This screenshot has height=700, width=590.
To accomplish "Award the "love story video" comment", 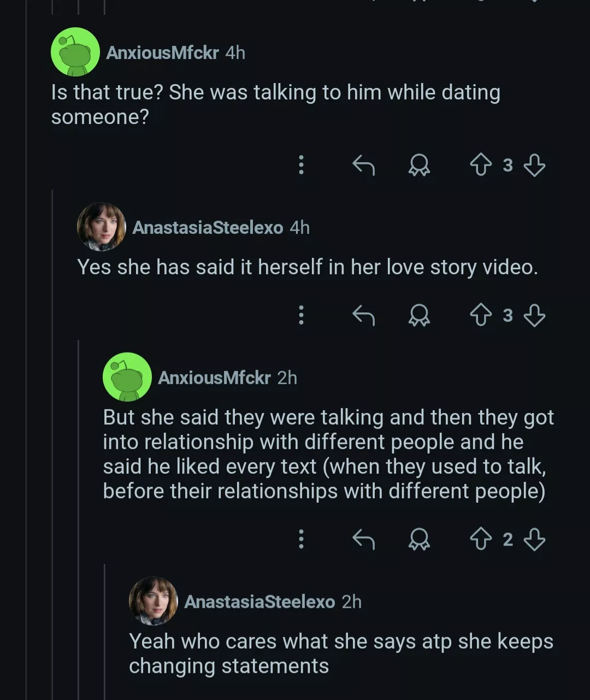I will [419, 315].
